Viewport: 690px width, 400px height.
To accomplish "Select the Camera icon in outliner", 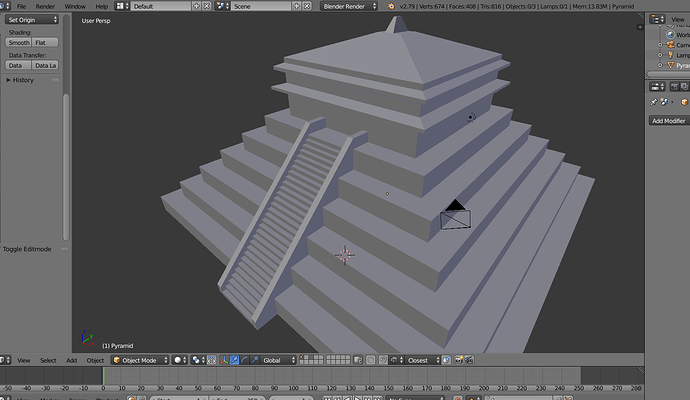I will pos(670,45).
